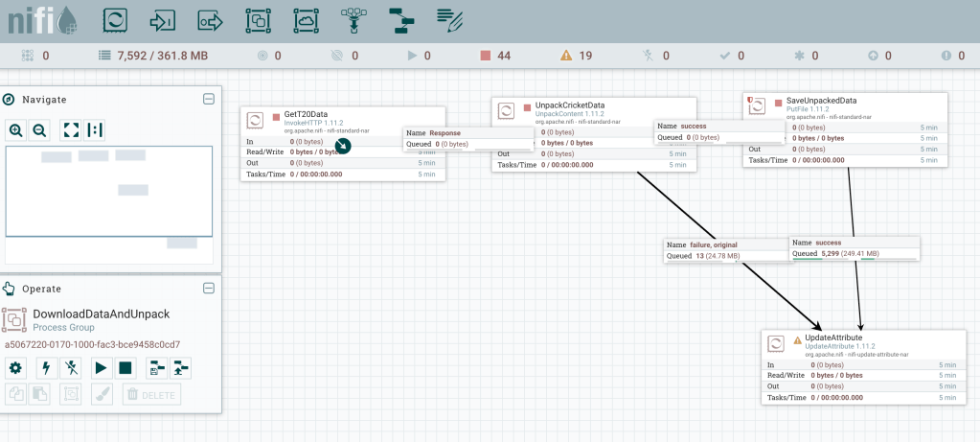Screen dimensions: 980x442
Task: Click the Input Port toolbar icon
Action: [x=164, y=18]
